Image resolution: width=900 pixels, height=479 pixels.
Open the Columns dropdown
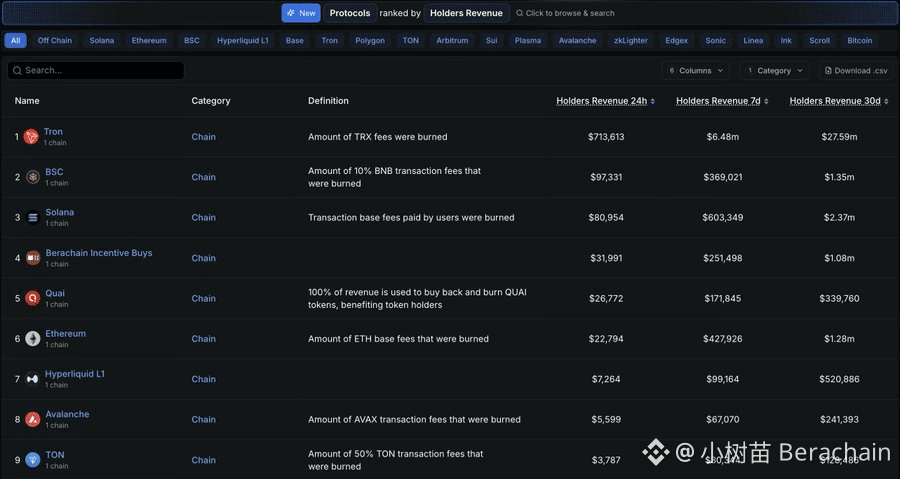[695, 71]
